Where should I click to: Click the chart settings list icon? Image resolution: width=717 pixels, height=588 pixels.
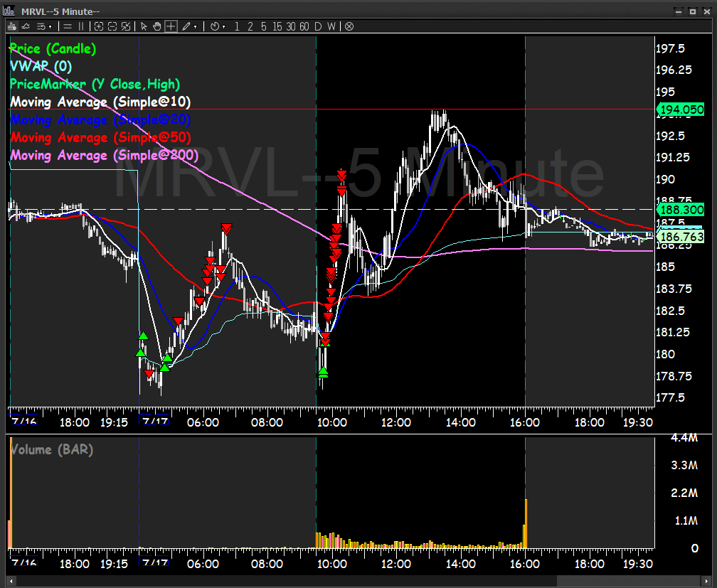(41, 26)
